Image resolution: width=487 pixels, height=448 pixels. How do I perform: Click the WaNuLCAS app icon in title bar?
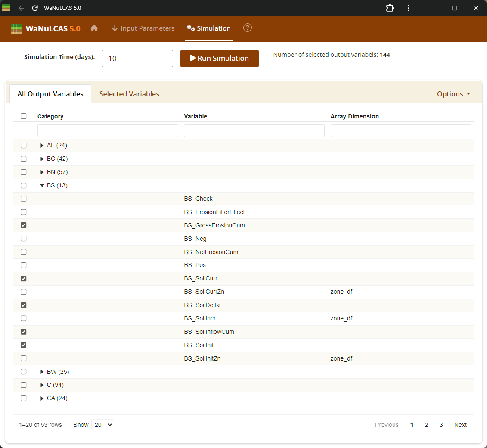click(x=6, y=8)
